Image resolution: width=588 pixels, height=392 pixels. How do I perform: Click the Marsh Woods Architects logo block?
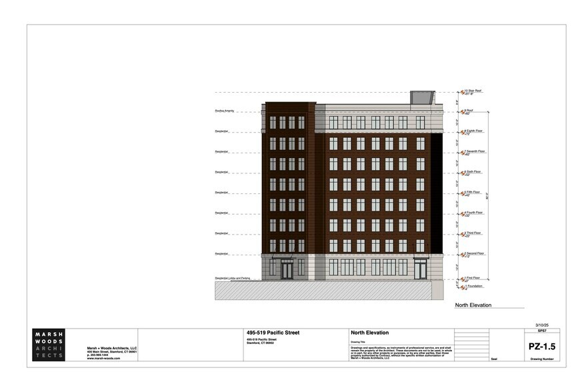(x=49, y=345)
